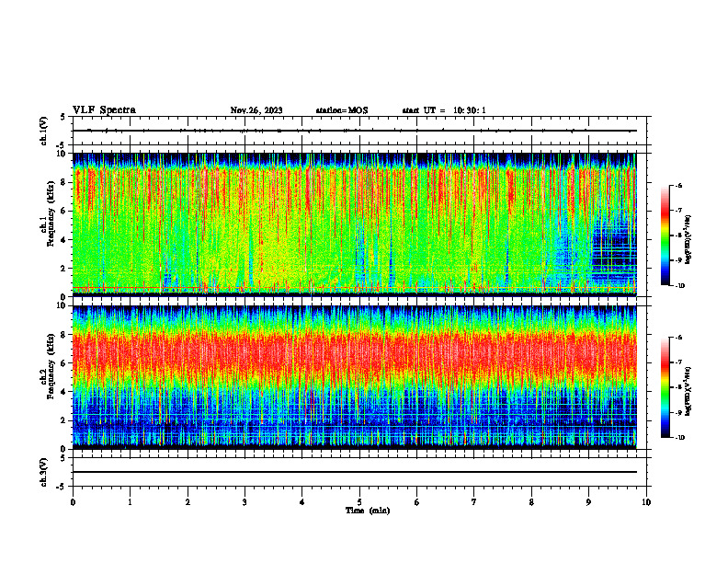Click the time-axis tick label "4"

pos(302,502)
